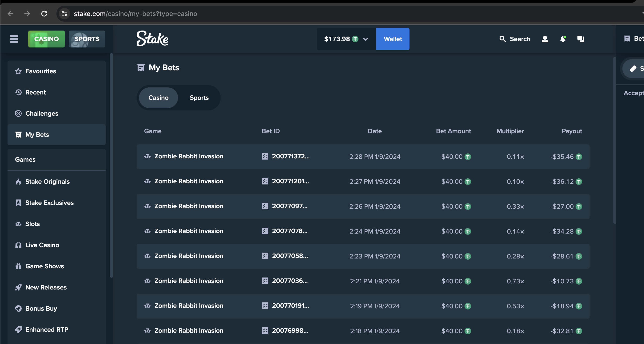Click the bet ID icon for 200770191...
Screen dimensions: 644x344
pyautogui.click(x=265, y=306)
